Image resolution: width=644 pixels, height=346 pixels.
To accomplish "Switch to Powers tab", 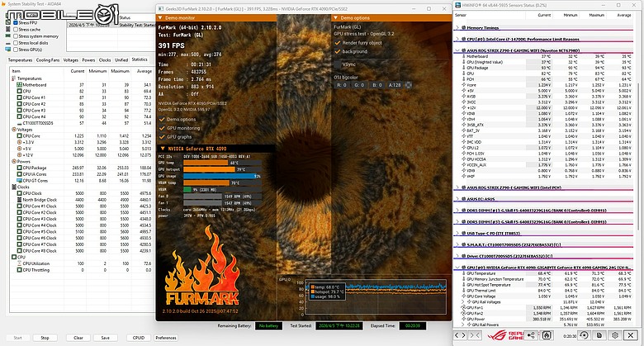I will coord(88,60).
